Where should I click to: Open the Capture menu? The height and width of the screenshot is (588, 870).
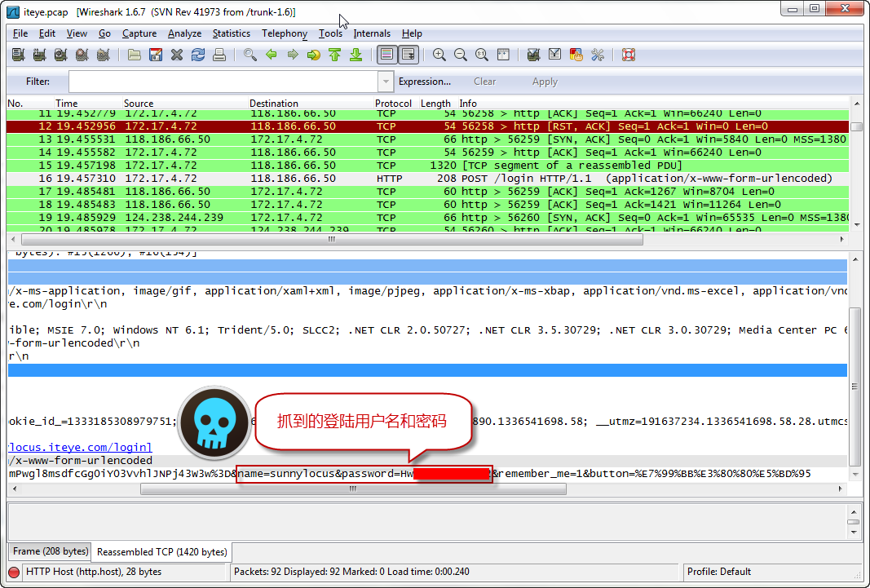139,33
